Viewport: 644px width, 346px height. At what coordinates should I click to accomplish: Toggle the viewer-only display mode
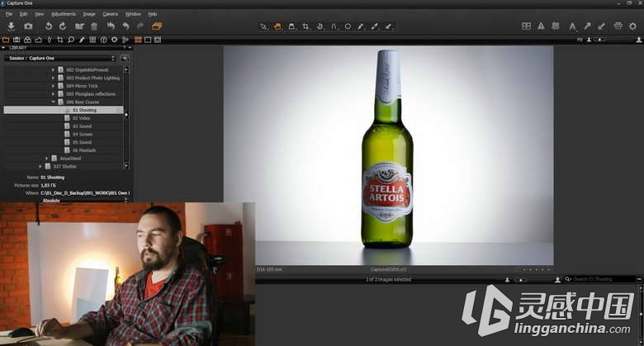148,40
